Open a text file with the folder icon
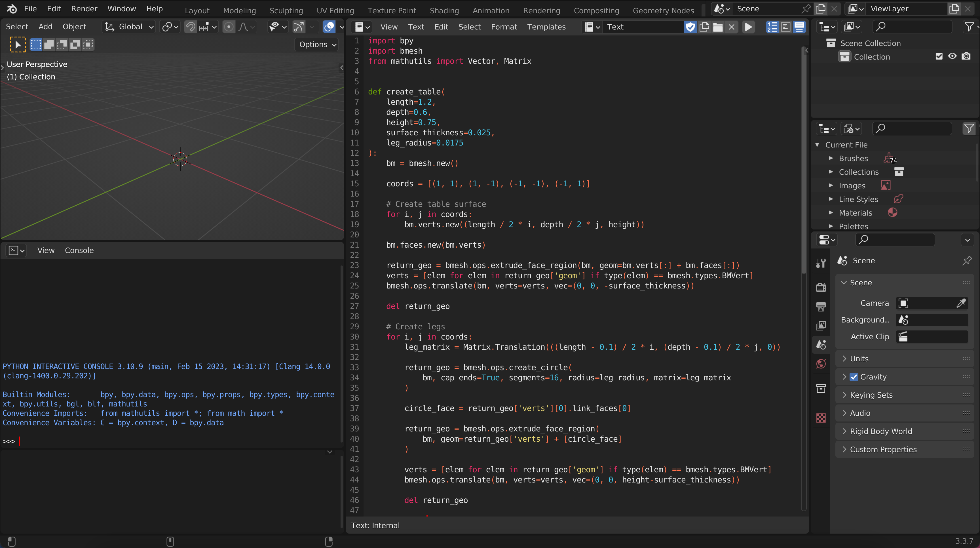Viewport: 980px width, 548px height. point(718,27)
